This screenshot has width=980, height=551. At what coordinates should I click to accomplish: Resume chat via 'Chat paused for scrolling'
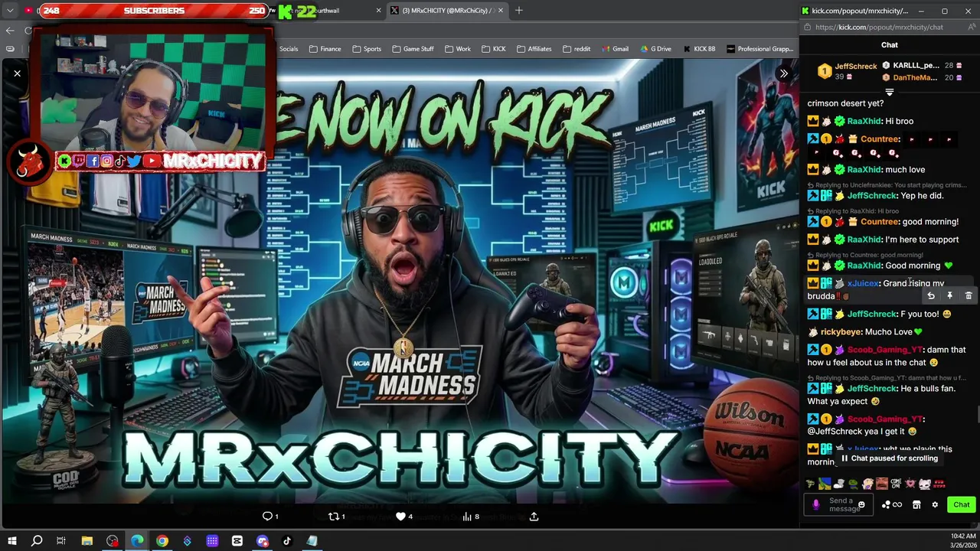coord(889,458)
